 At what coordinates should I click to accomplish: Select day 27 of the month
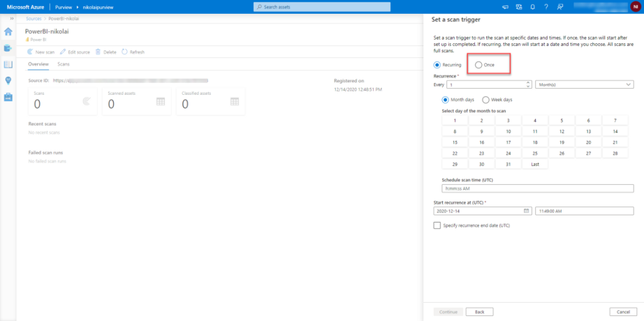click(x=588, y=153)
